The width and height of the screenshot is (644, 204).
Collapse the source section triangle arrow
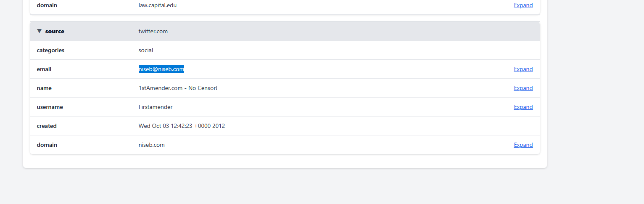coord(40,31)
